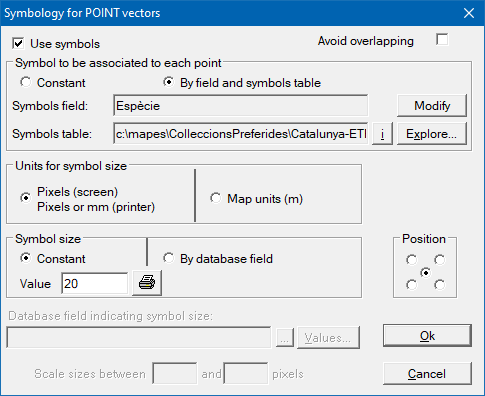Select the center Position radio button
The width and height of the screenshot is (485, 396).
tap(426, 273)
